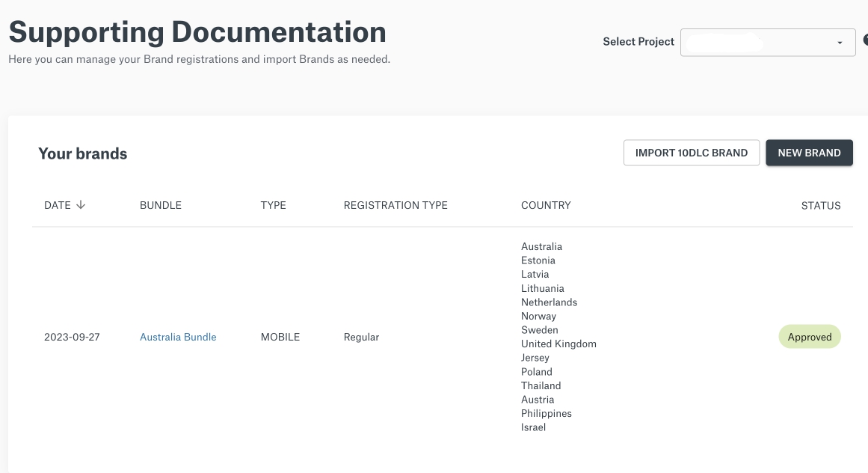Click the STATUS column header
The image size is (868, 473).
[820, 205]
